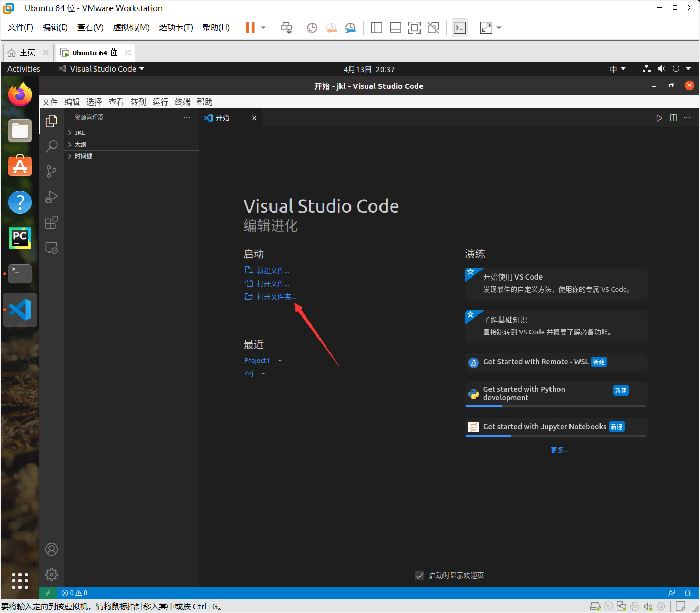The height and width of the screenshot is (613, 700).
Task: Open the system power menu dropdown
Action: pos(682,69)
